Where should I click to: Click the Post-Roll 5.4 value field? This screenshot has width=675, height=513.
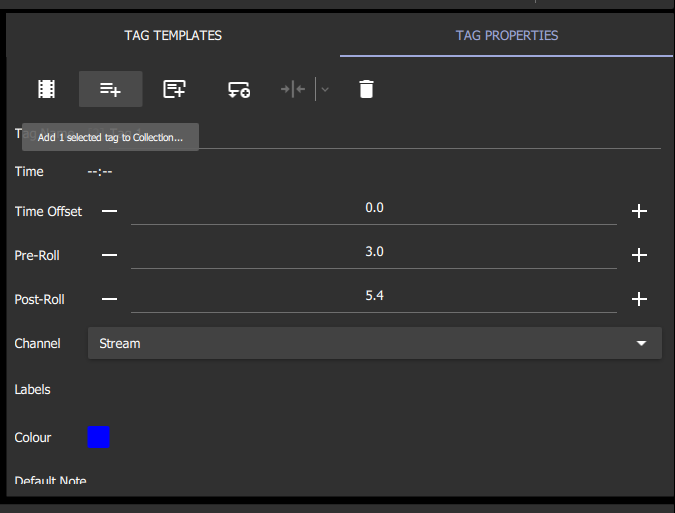[374, 296]
